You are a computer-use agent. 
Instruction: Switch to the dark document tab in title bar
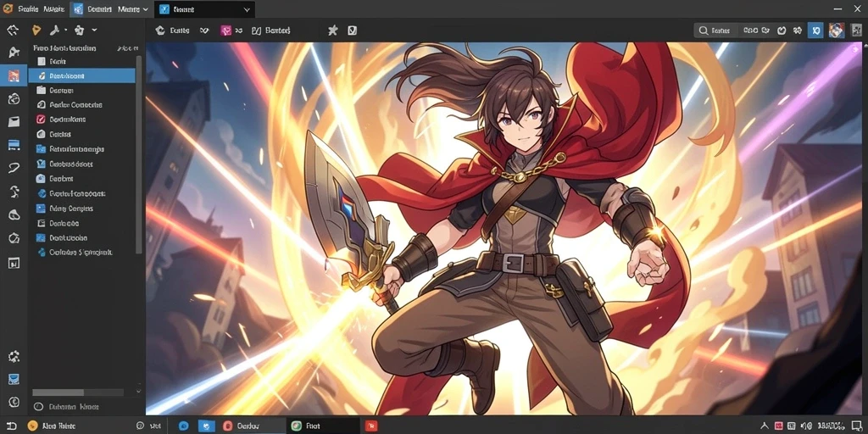click(204, 8)
